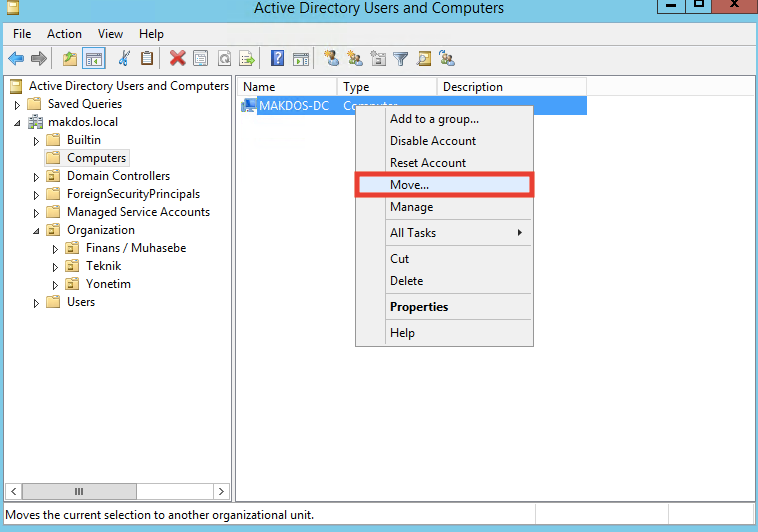Choose Manage from the context menu
Screen dimensions: 758x532
point(444,207)
